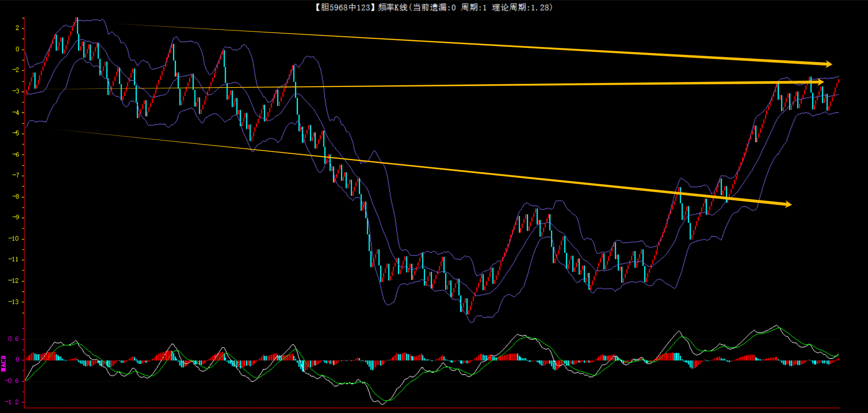Viewport: 868px width, 413px height.
Task: Click the -1.2 label on MACD axis
Action: point(12,402)
